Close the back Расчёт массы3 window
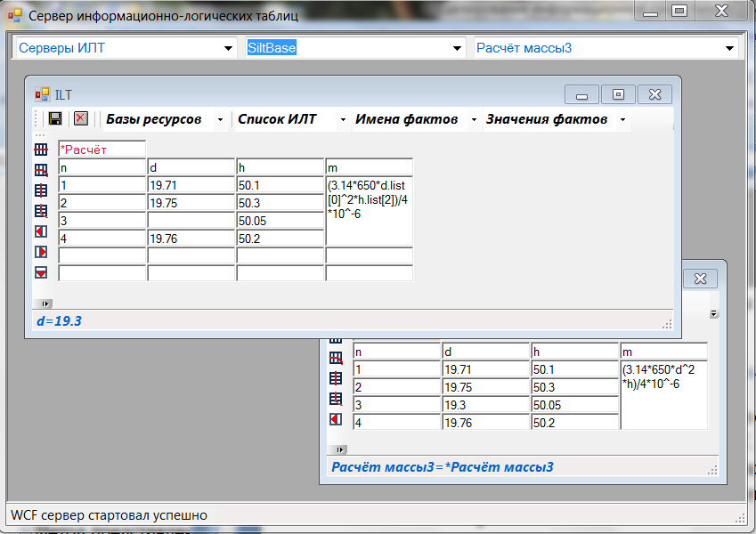The height and width of the screenshot is (534, 756). (x=700, y=278)
